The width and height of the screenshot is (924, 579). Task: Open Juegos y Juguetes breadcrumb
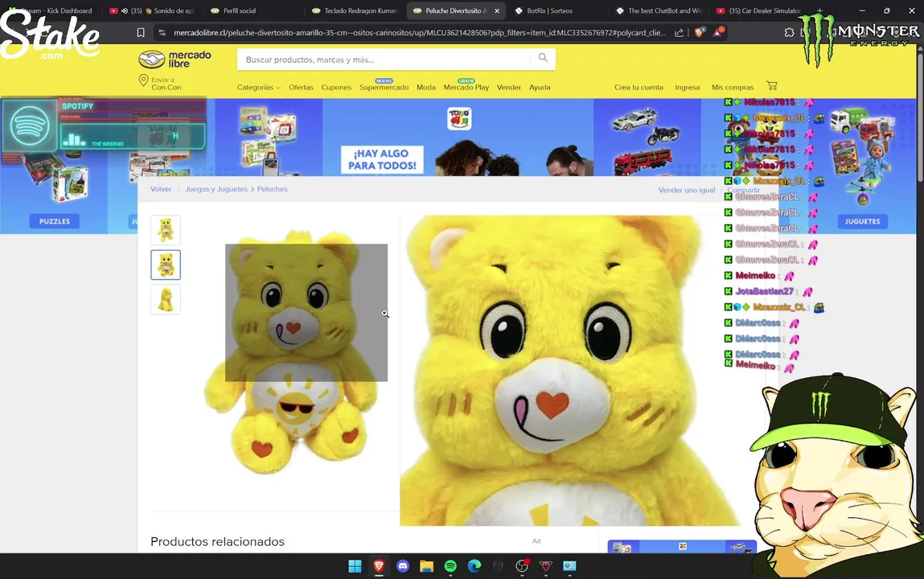click(216, 189)
